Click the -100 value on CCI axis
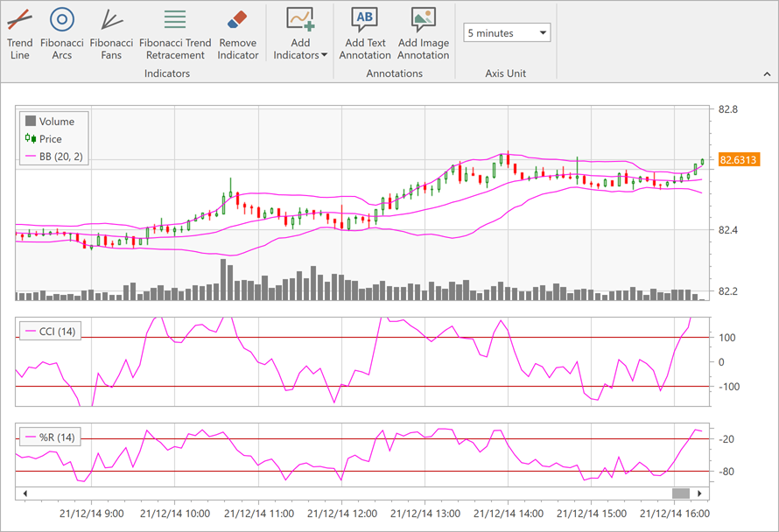 [729, 387]
